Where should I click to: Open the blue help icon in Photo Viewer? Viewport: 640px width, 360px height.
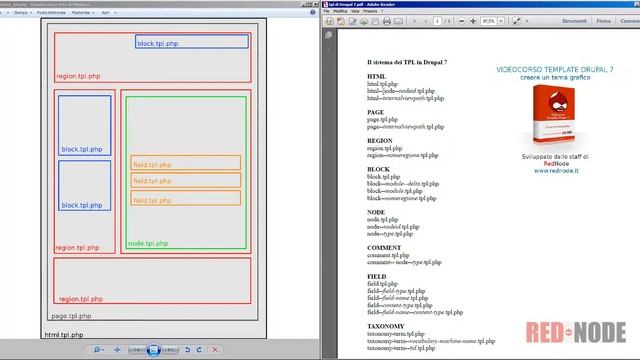313,12
